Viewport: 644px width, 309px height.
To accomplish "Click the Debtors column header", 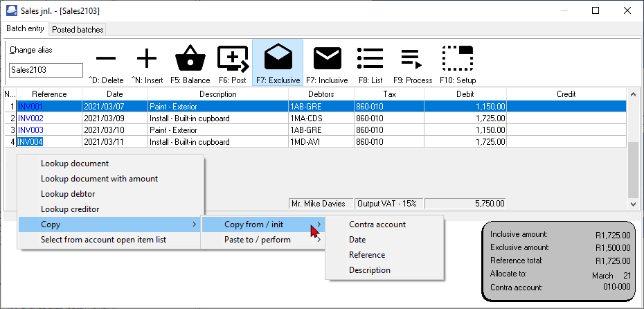I will click(321, 94).
